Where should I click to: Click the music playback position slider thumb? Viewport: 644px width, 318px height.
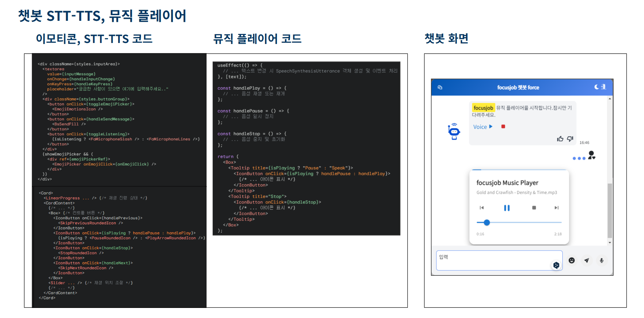click(x=487, y=222)
